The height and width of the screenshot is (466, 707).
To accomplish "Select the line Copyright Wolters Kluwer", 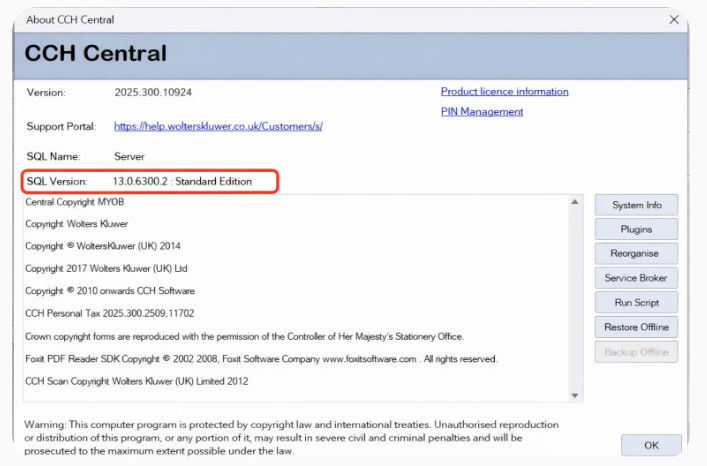I will pyautogui.click(x=77, y=224).
